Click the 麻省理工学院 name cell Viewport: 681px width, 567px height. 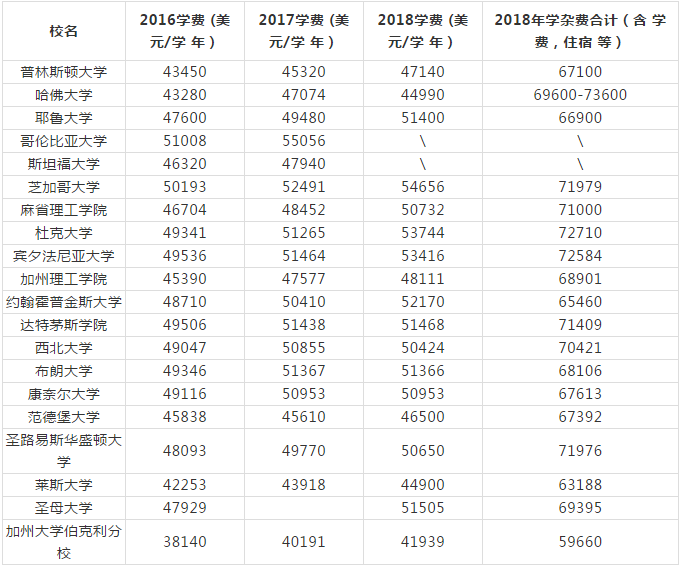tap(63, 210)
